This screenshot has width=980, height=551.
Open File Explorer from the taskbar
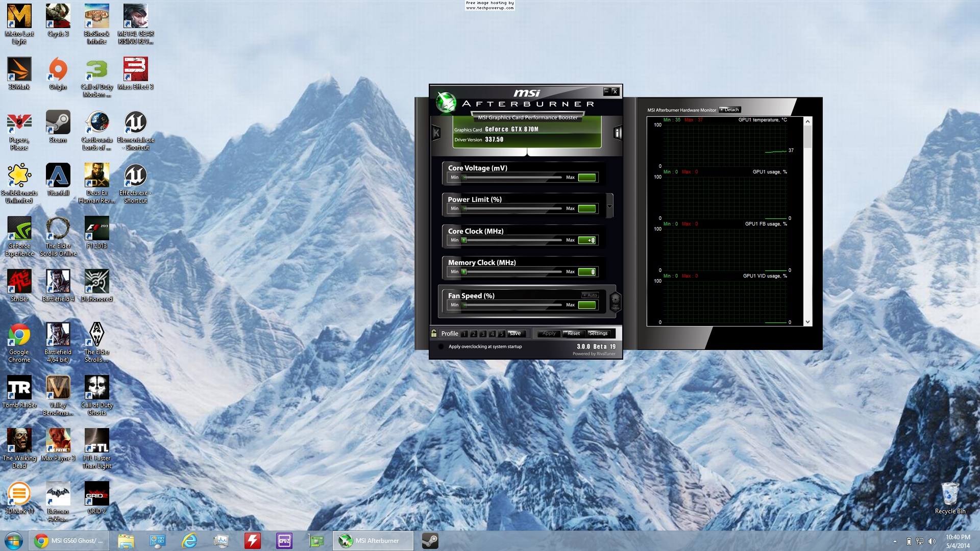point(126,541)
